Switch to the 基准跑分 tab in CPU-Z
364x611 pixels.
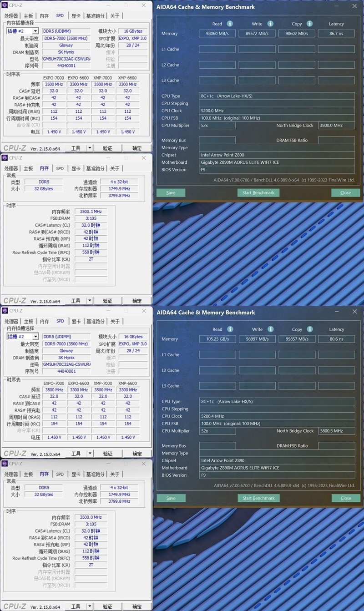[95, 15]
